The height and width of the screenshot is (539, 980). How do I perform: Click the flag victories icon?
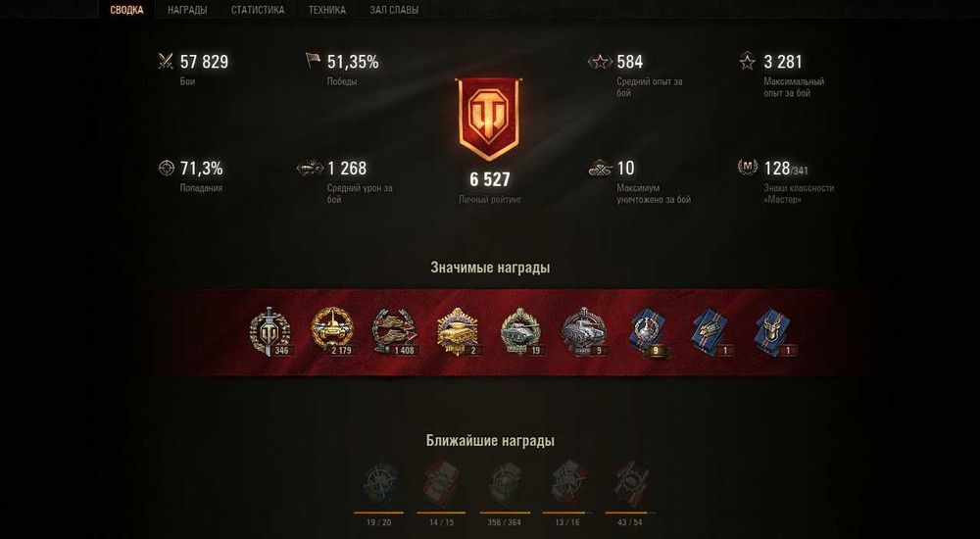pos(313,61)
